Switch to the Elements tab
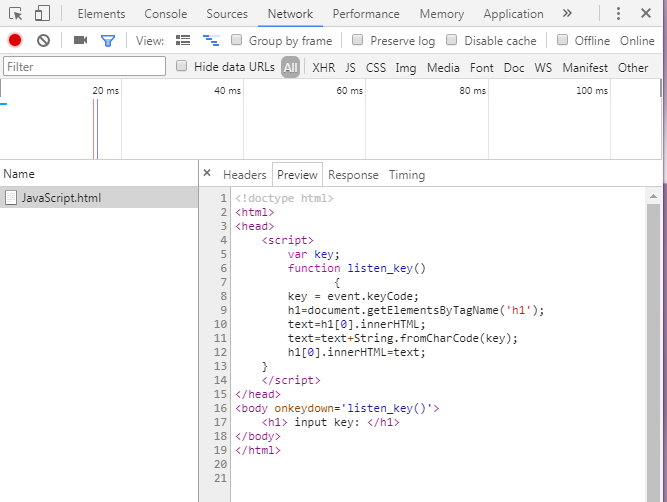 point(101,14)
